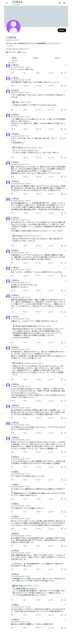The height and width of the screenshot is (644, 72).
Task: Like the pinned Nov 23 post
Action: pos(36,73)
